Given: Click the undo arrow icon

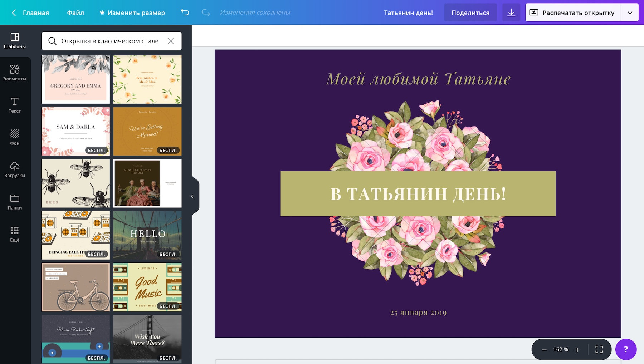Looking at the screenshot, I should click(185, 13).
